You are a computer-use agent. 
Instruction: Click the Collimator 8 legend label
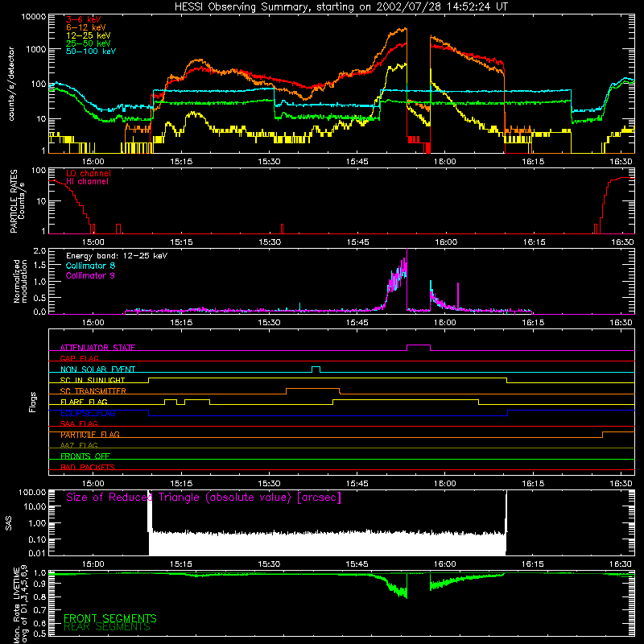click(90, 266)
